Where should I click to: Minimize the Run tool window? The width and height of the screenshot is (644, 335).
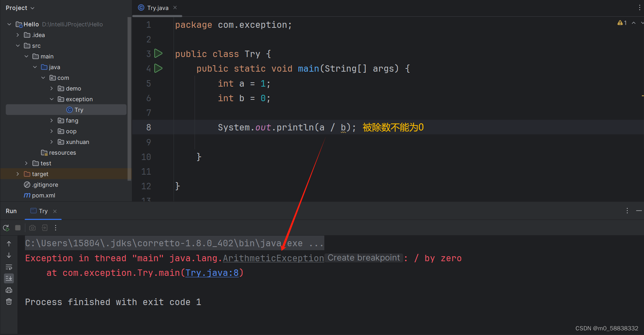pyautogui.click(x=639, y=211)
